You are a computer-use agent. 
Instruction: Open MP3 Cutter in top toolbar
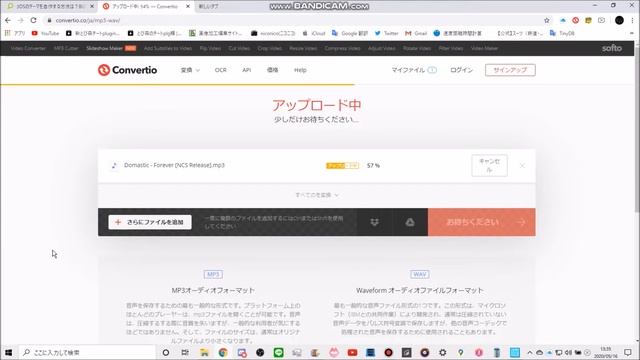point(66,48)
